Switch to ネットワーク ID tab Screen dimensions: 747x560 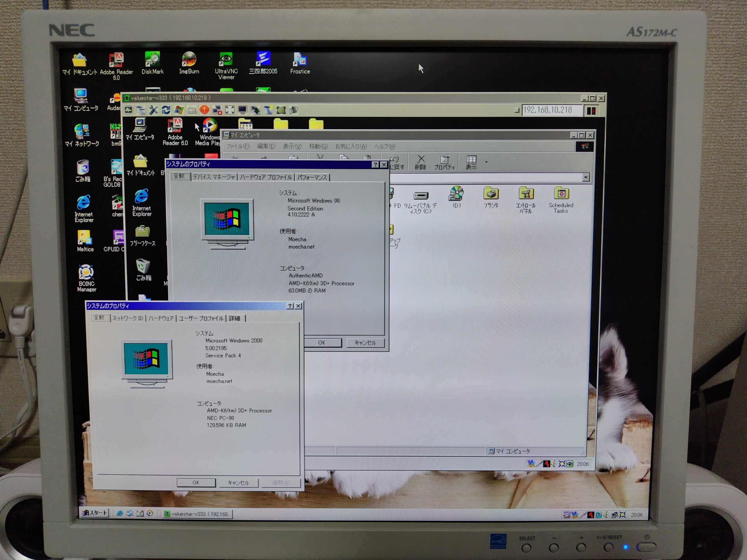tap(128, 318)
